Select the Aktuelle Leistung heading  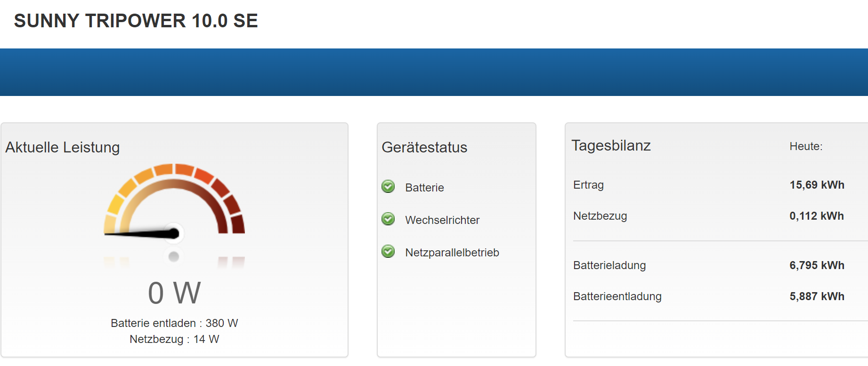click(x=63, y=147)
